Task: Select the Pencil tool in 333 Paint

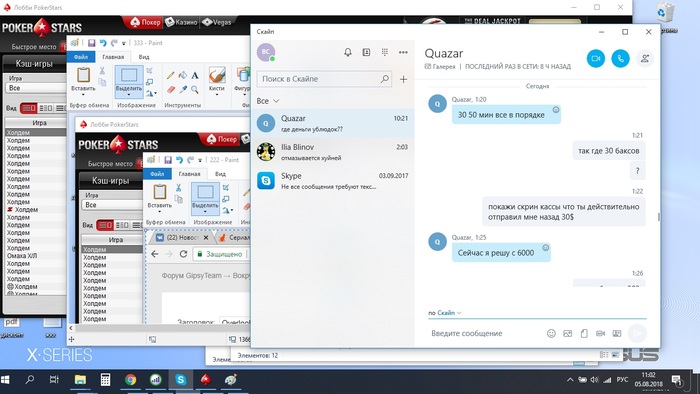Action: coord(170,75)
